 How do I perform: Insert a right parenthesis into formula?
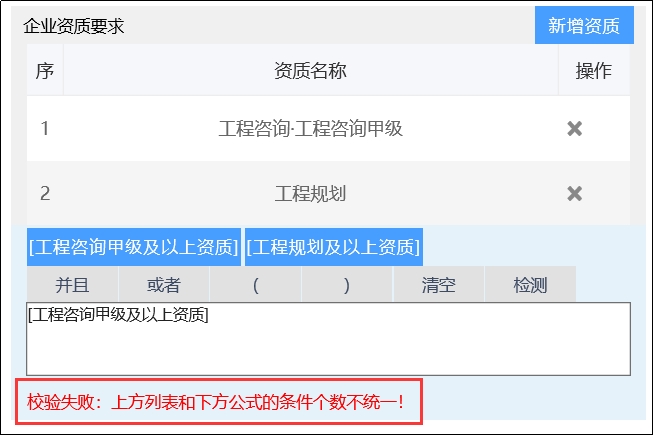pyautogui.click(x=347, y=284)
